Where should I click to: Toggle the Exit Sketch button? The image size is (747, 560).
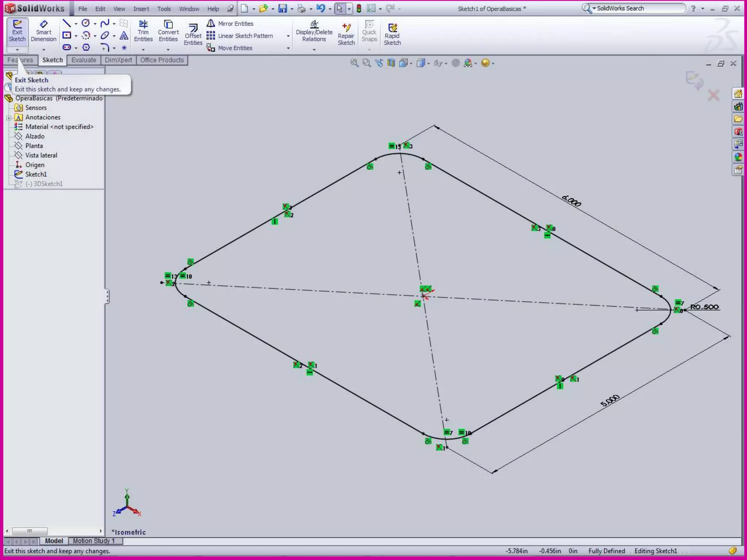tap(17, 31)
